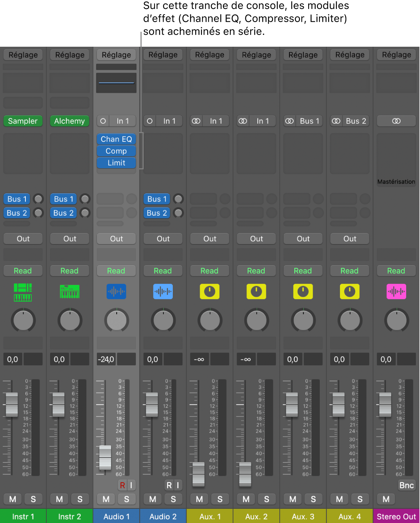Viewport: 420px width, 523px height.
Task: Open the Chan EQ plugin on Audio 1
Action: [x=116, y=139]
